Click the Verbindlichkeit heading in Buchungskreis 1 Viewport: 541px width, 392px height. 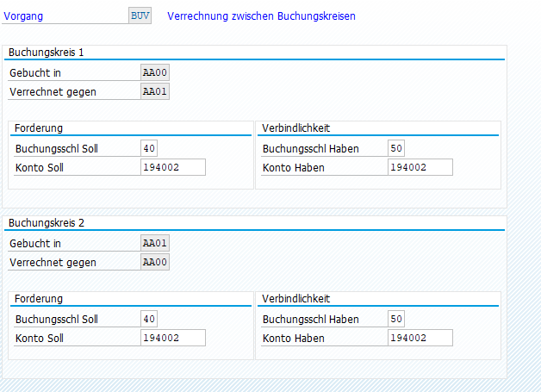pos(294,128)
